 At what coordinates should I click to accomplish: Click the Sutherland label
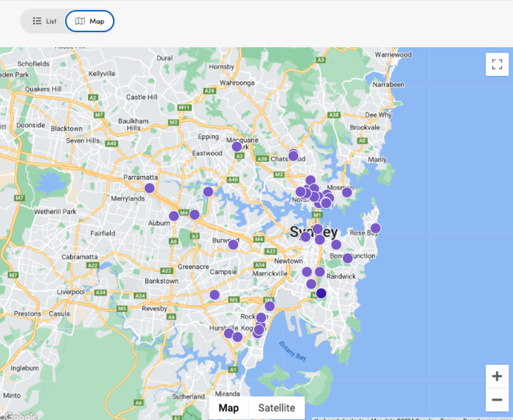[188, 397]
